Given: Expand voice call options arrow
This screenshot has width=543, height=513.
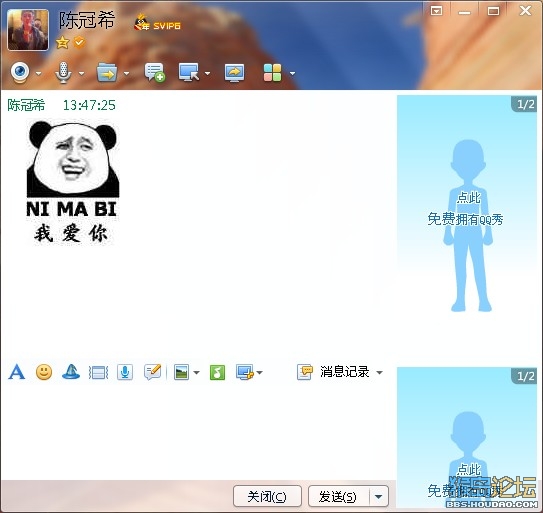Looking at the screenshot, I should click(x=81, y=73).
